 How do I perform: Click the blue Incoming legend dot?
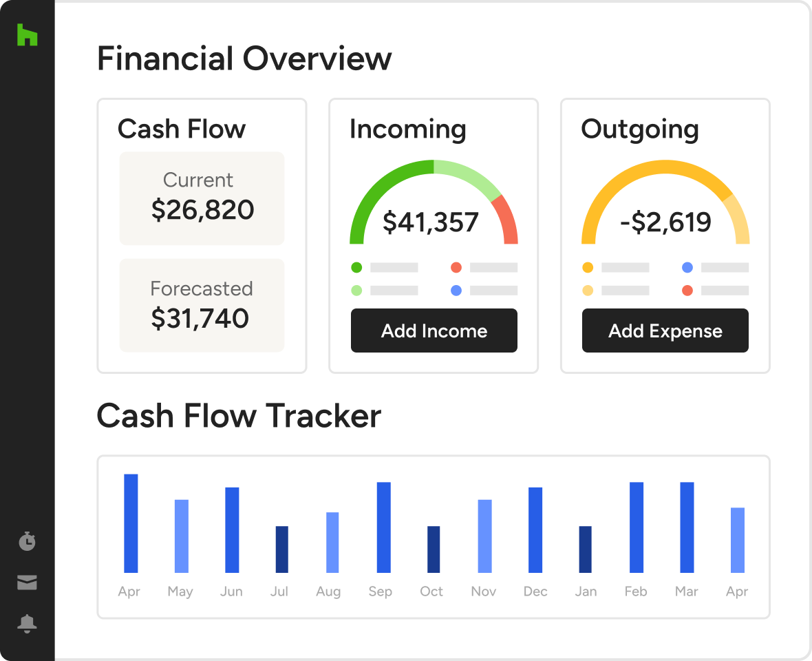pos(456,291)
